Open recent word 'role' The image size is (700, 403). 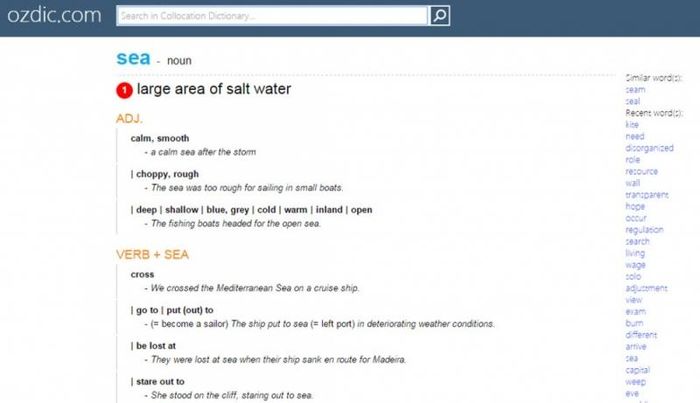[633, 159]
